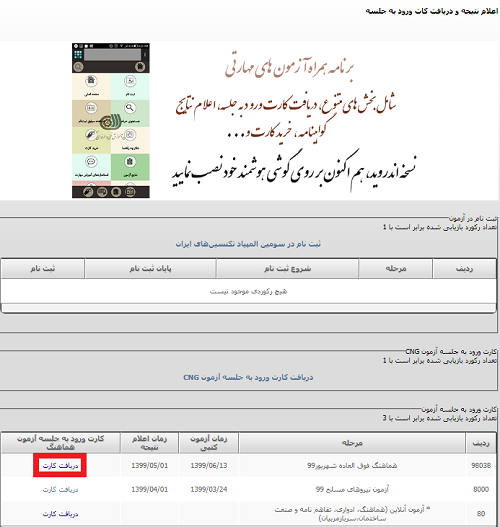Open the دریافت کارت ورود به جلسه آزمون CNG link

248,377
